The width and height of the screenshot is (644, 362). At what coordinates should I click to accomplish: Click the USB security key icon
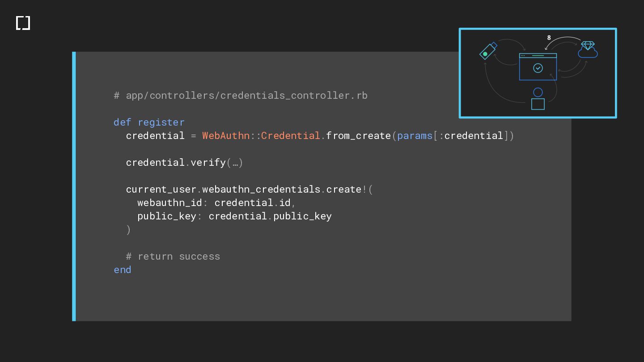coord(488,51)
